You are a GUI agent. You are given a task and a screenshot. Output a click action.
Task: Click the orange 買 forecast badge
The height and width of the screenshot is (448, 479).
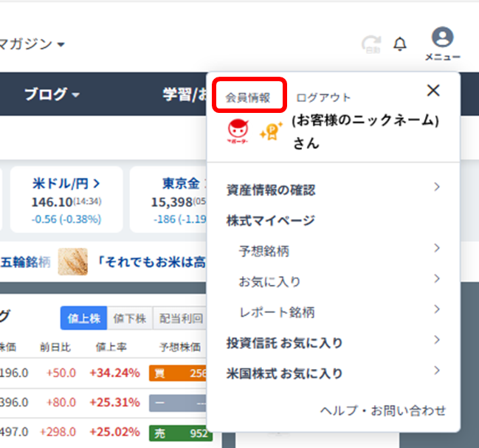click(x=178, y=373)
